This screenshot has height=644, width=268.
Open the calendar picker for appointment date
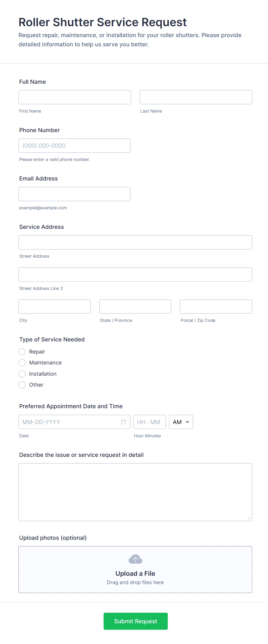124,422
